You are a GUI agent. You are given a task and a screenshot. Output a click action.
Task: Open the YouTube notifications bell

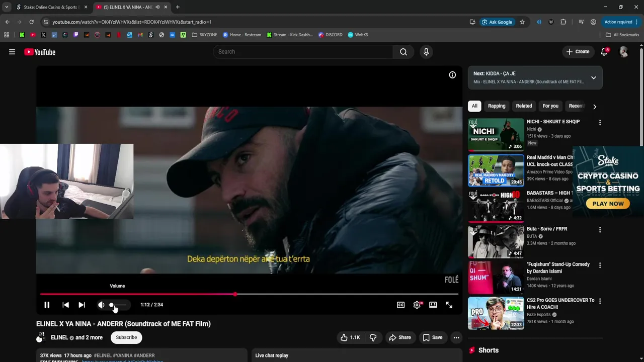[x=604, y=52]
